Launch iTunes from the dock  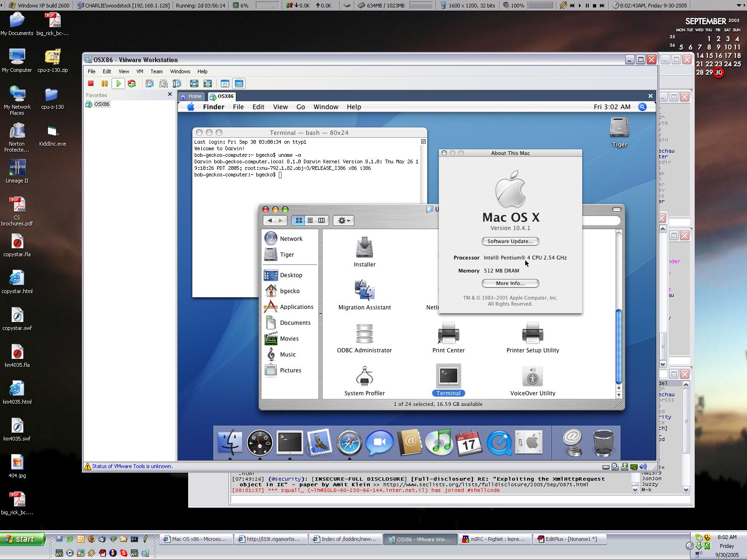tap(439, 442)
